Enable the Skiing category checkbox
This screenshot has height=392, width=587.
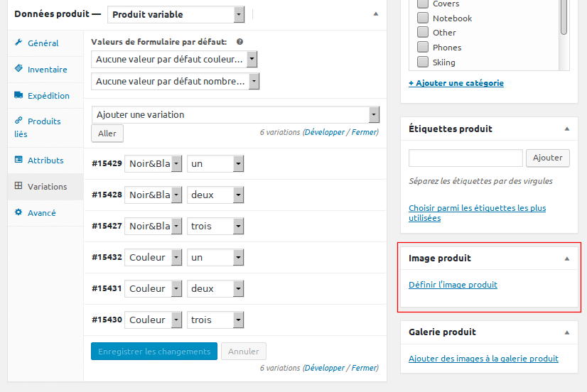423,62
